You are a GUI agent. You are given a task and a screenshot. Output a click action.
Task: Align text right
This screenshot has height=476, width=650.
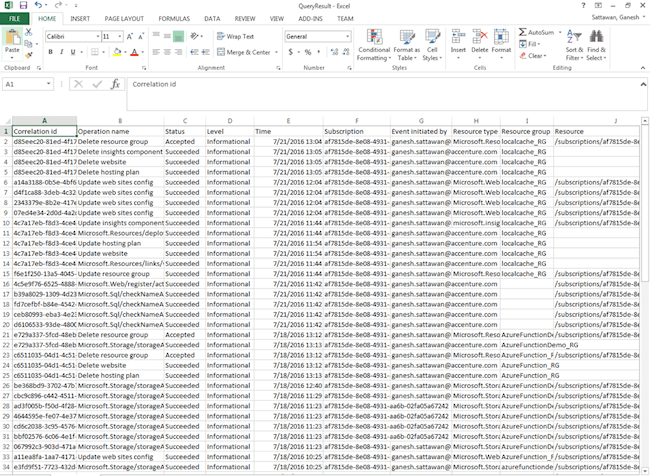(178, 52)
